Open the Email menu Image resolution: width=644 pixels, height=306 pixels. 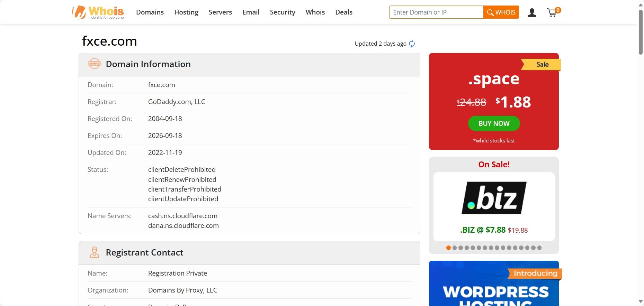click(x=251, y=12)
